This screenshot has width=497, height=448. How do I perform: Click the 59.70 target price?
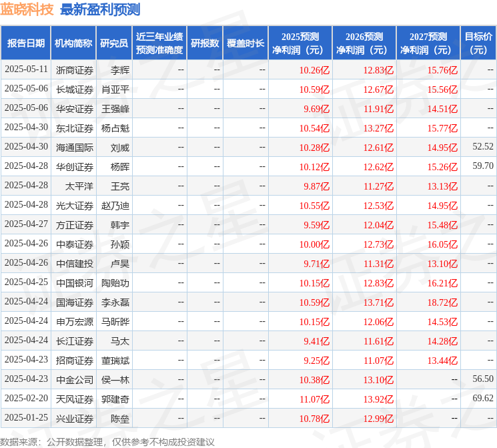pyautogui.click(x=483, y=166)
